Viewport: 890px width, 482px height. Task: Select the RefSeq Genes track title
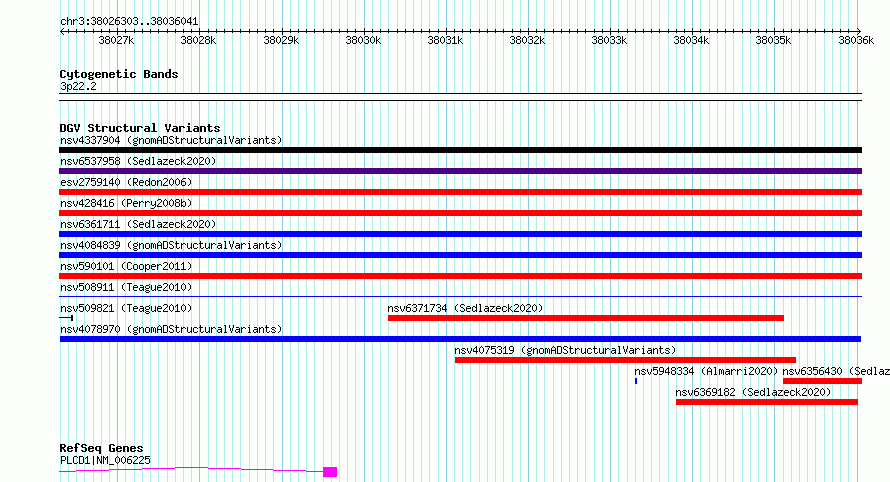[101, 448]
